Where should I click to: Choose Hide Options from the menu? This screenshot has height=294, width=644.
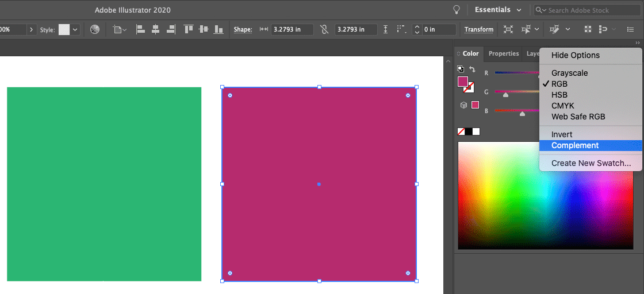[590, 55]
